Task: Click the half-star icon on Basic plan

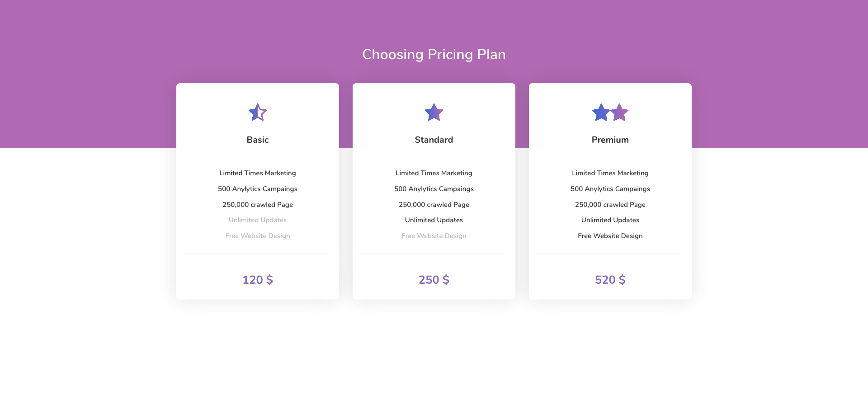Action: [x=258, y=112]
